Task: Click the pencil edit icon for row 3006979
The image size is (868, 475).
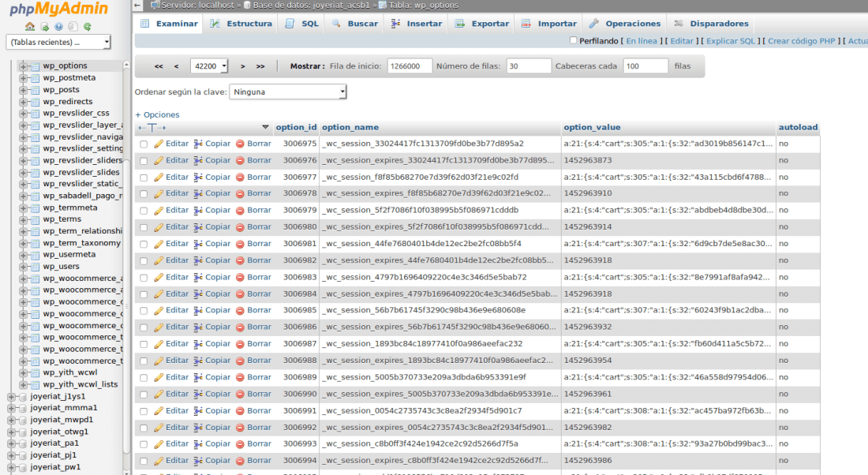Action: click(x=159, y=211)
